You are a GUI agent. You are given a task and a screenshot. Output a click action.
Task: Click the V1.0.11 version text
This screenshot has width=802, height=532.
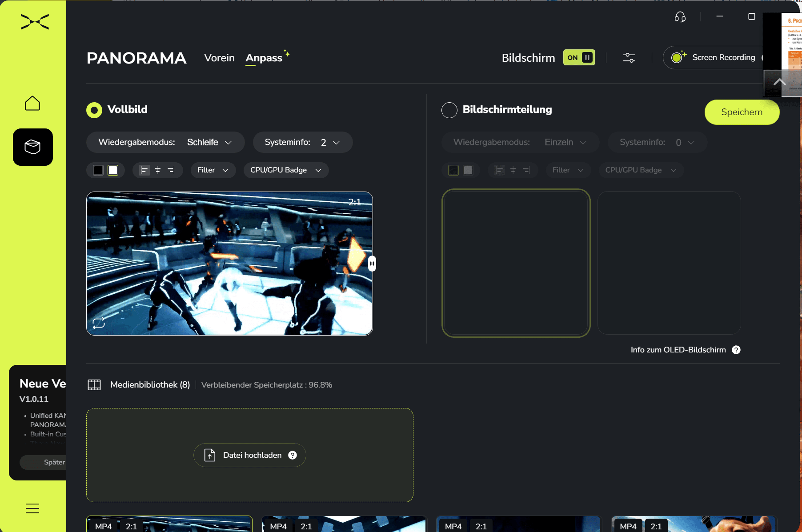(34, 399)
